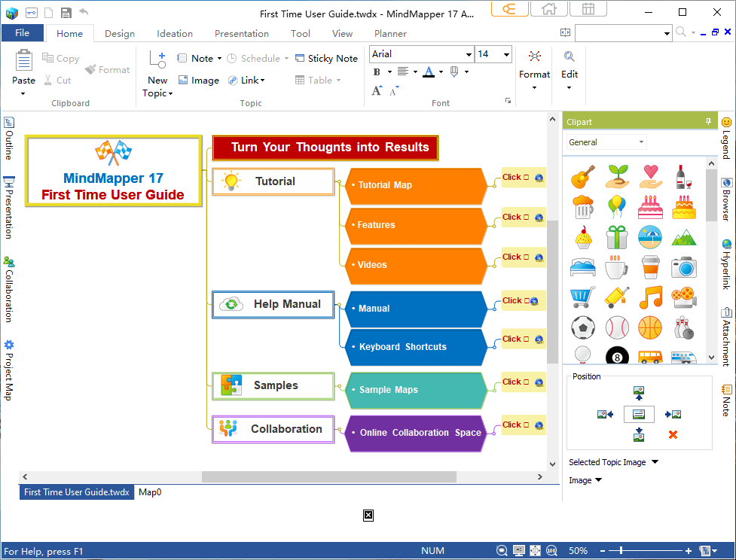This screenshot has width=736, height=560.
Task: Switch to the Planner tab
Action: click(390, 33)
